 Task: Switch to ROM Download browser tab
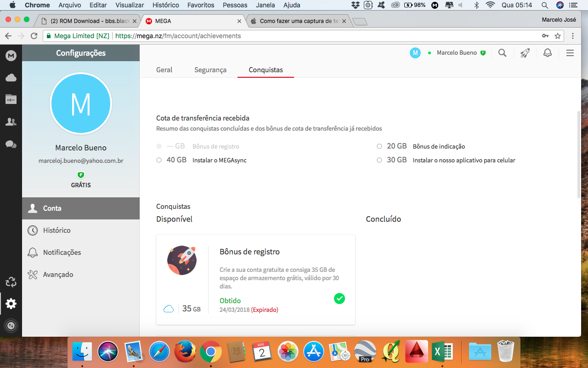(x=88, y=21)
